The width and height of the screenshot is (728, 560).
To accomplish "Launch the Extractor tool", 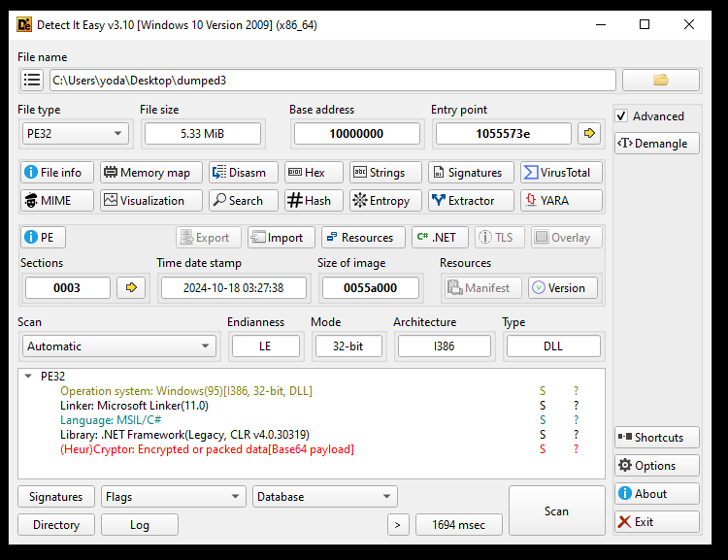I will 471,201.
